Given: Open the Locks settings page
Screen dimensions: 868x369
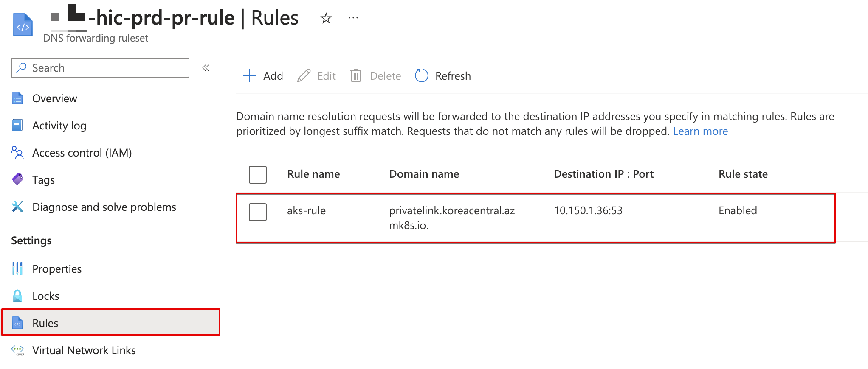Looking at the screenshot, I should point(45,296).
